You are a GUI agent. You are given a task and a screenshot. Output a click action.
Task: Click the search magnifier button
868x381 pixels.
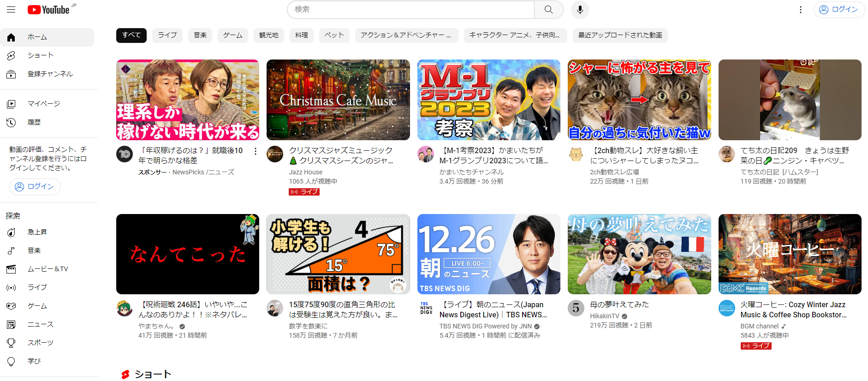[x=548, y=10]
